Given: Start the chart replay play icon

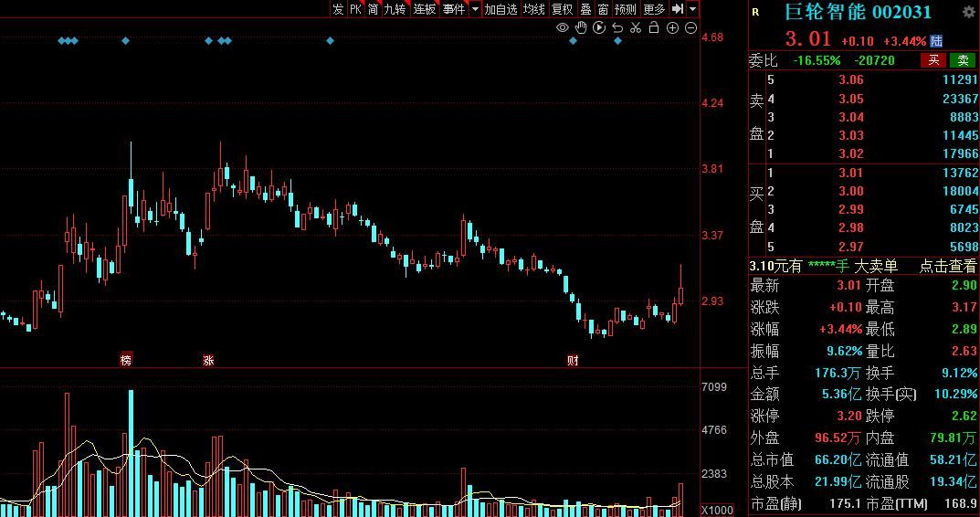Looking at the screenshot, I should coord(599,27).
